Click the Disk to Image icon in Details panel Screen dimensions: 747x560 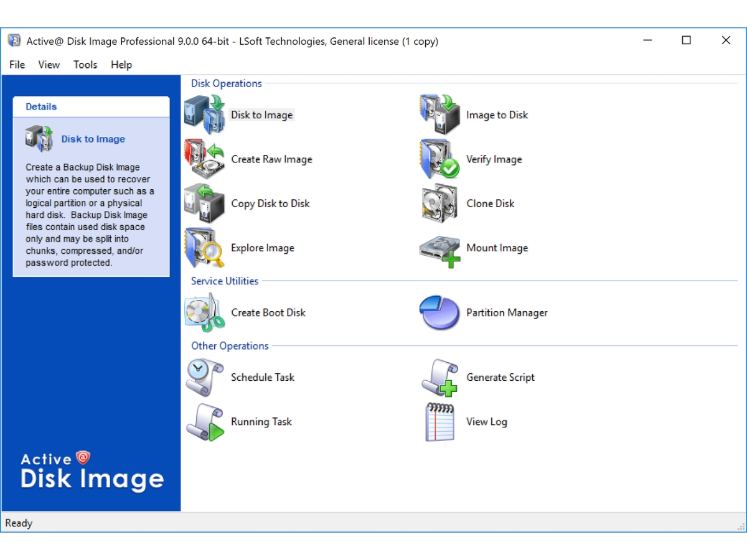point(39,139)
